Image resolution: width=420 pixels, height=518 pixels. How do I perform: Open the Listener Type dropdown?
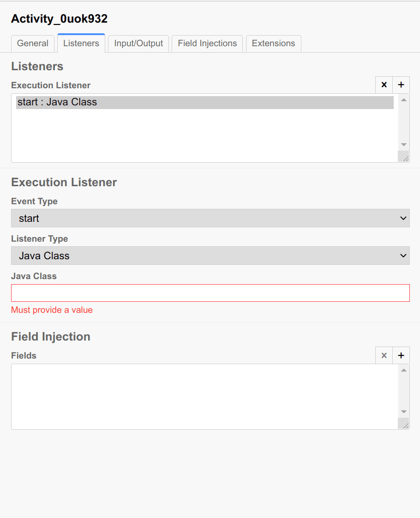(210, 256)
